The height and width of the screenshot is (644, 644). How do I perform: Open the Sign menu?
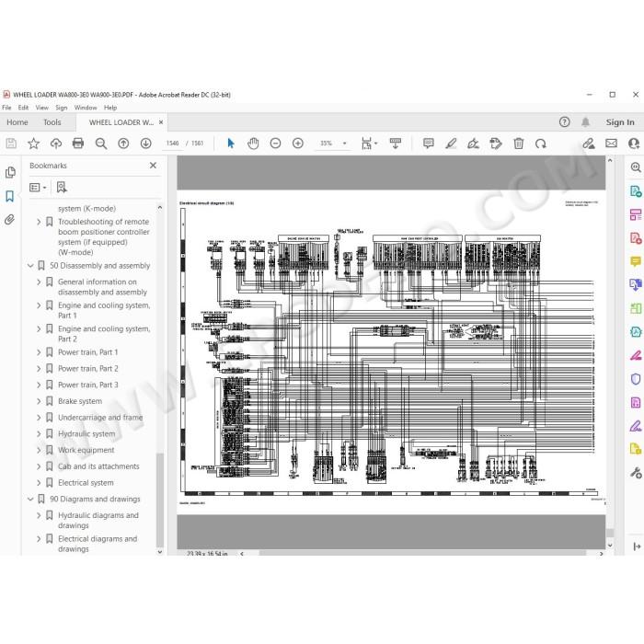pos(62,108)
